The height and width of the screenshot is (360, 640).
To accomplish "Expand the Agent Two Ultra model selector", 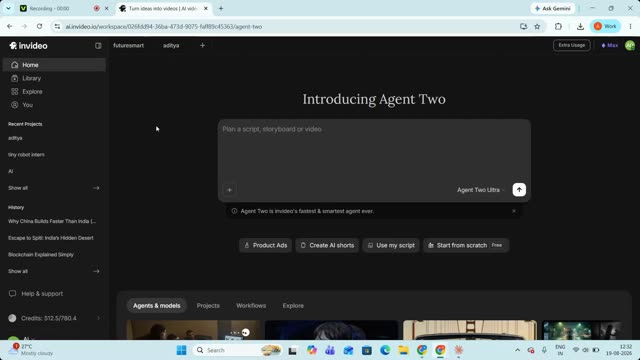I will pos(480,190).
